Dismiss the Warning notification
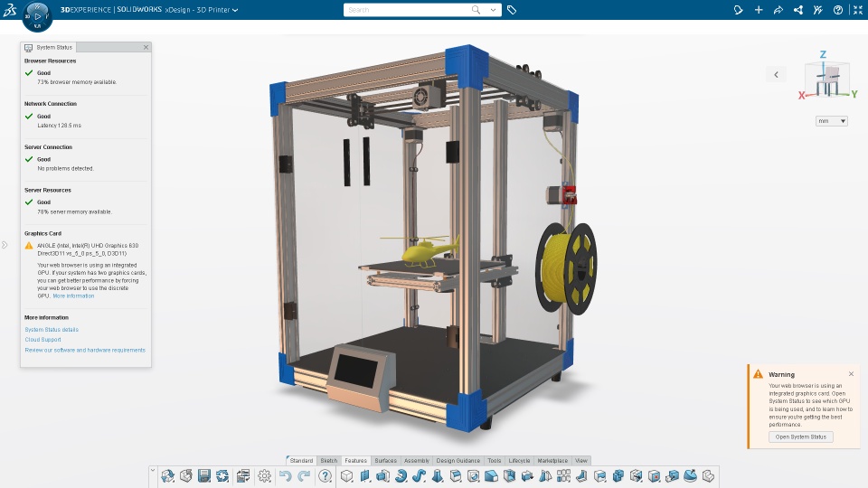The width and height of the screenshot is (868, 488). [851, 374]
